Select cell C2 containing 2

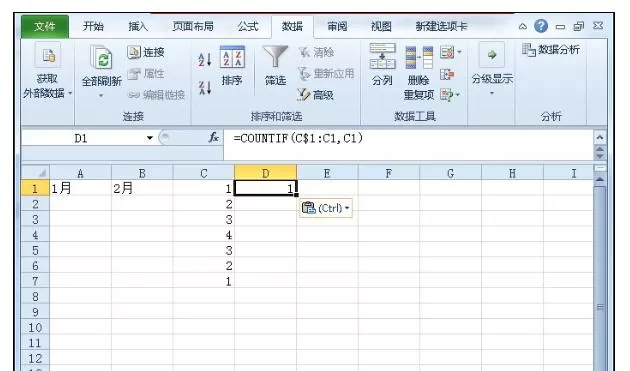[204, 204]
